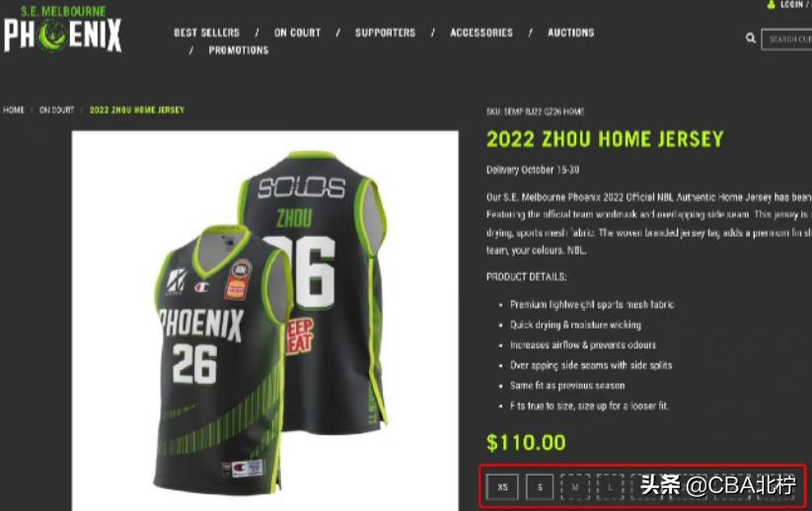This screenshot has height=511, width=812.
Task: Open the Promotions menu item
Action: (238, 50)
